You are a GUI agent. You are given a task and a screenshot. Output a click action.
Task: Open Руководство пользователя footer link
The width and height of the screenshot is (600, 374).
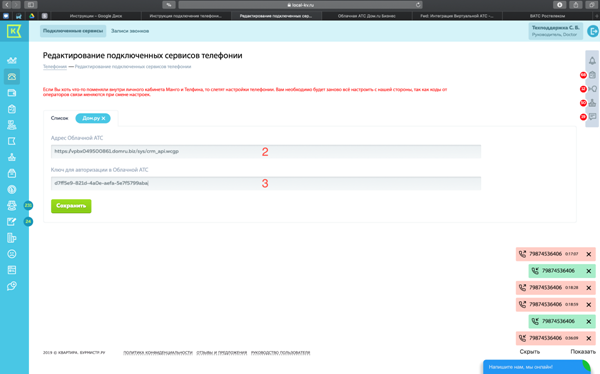[280, 353]
